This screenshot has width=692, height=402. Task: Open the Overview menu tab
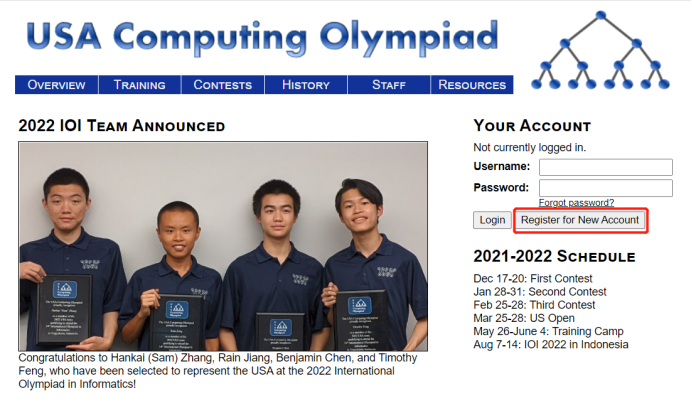[x=56, y=85]
